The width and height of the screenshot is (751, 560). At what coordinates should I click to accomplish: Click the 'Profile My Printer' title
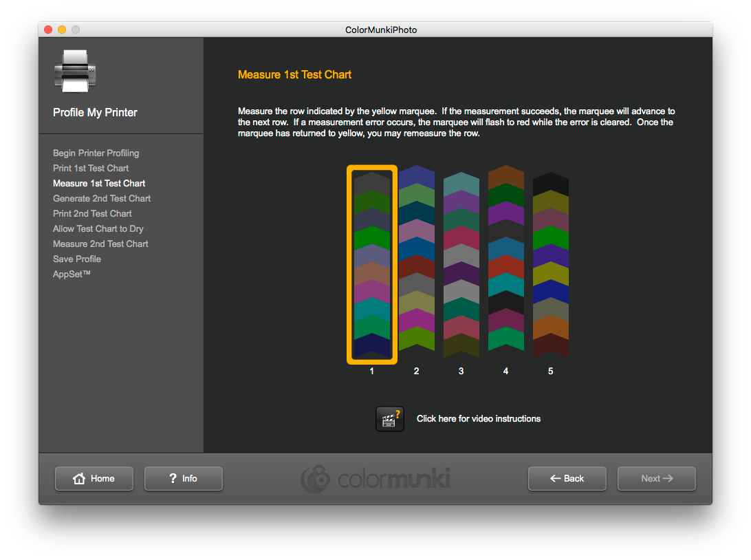tap(95, 113)
